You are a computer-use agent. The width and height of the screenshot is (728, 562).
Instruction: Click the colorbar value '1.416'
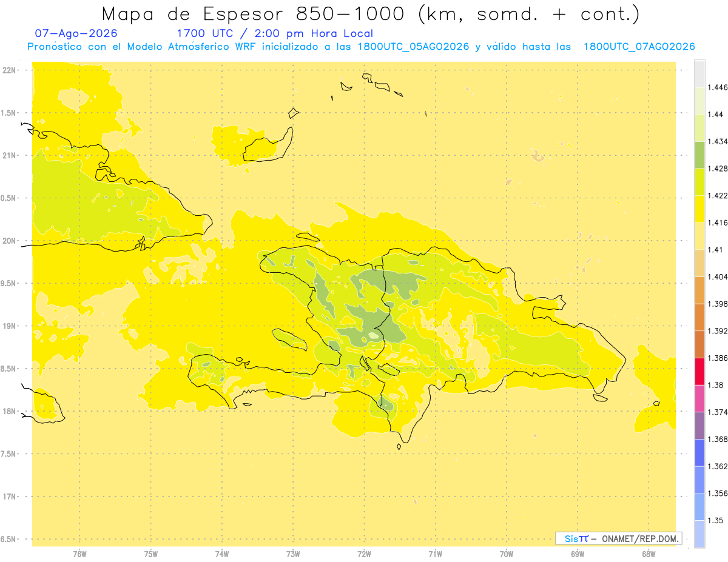pyautogui.click(x=718, y=222)
